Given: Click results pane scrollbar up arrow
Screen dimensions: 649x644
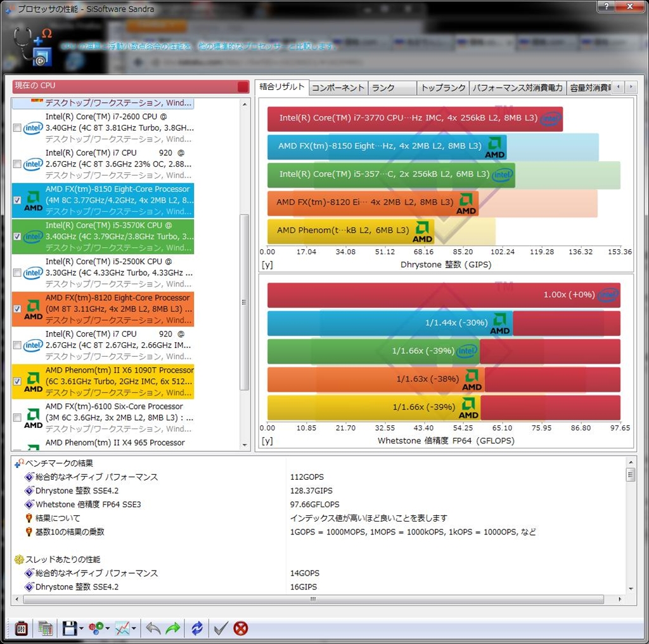Looking at the screenshot, I should click(x=631, y=462).
